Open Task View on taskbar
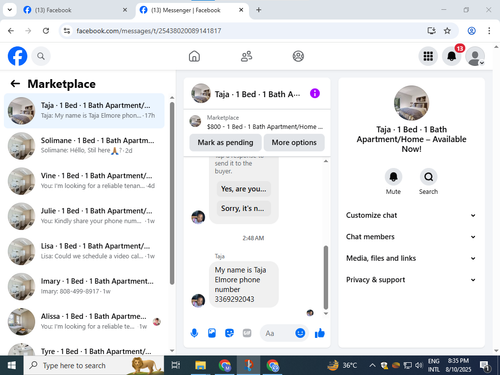Viewport: 500px width, 375px height. point(176,366)
